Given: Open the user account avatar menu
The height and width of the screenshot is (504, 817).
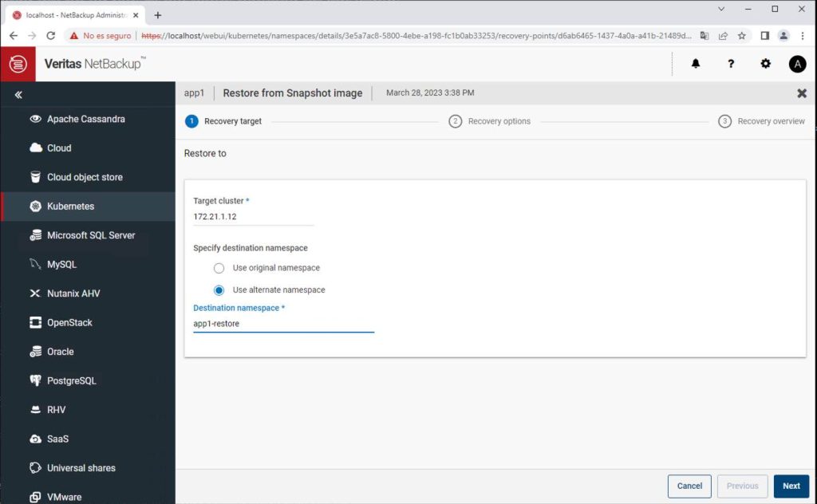Looking at the screenshot, I should [797, 64].
